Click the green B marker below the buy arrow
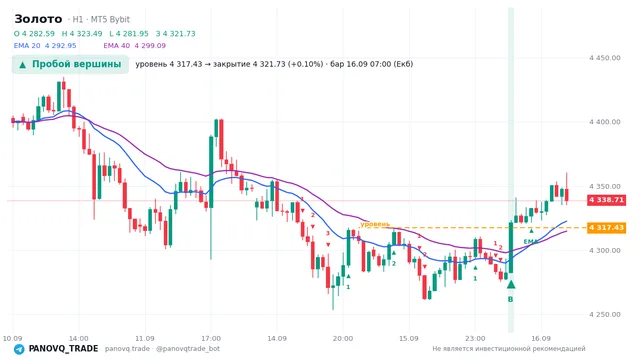The image size is (640, 360). pyautogui.click(x=510, y=300)
